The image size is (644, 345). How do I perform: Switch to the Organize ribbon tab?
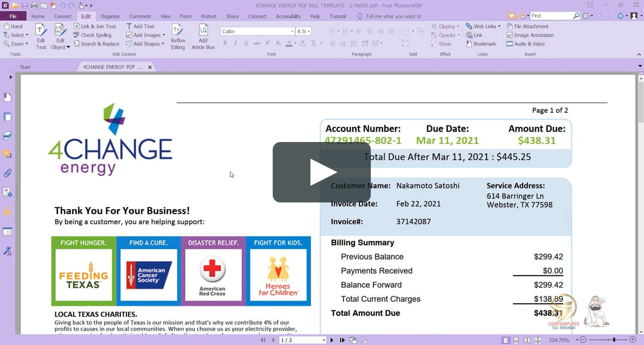pos(110,16)
